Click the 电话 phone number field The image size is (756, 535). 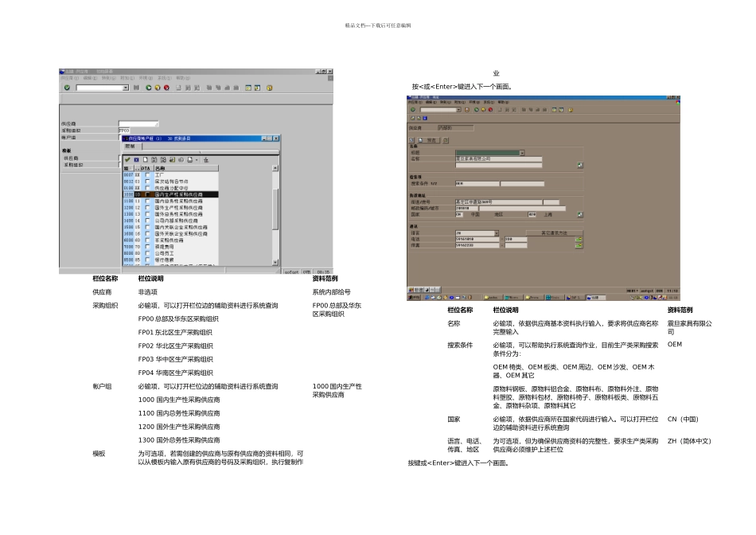pyautogui.click(x=477, y=240)
